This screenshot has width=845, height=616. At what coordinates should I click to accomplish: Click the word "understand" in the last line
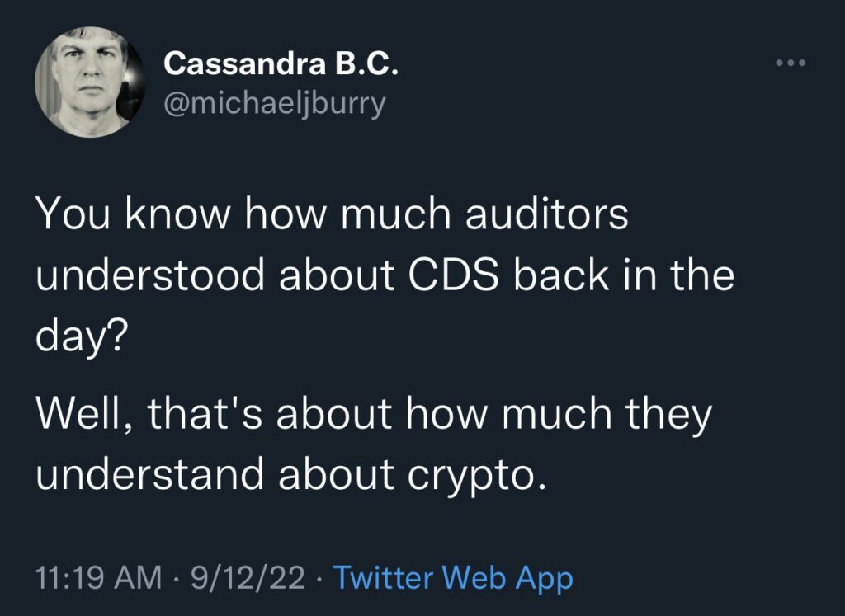pos(150,476)
